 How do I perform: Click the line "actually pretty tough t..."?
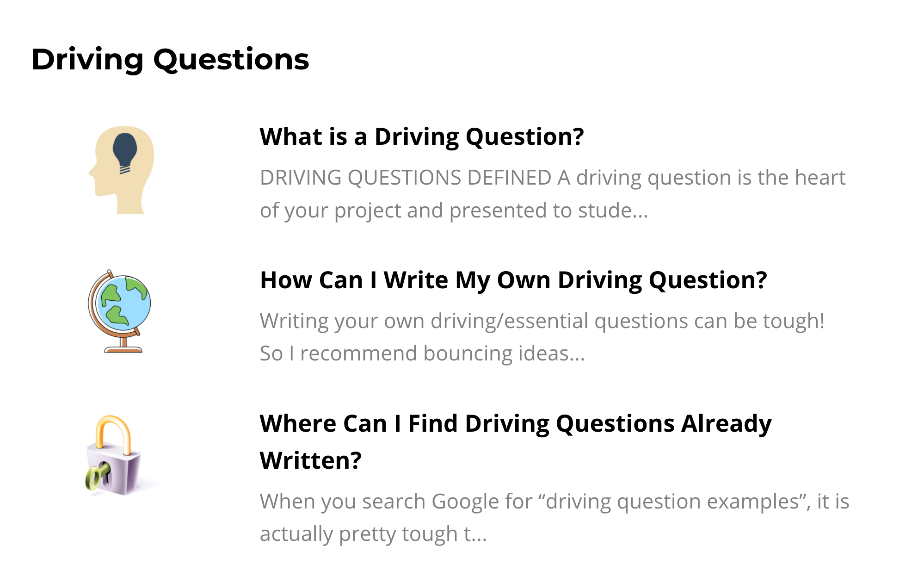[x=373, y=534]
